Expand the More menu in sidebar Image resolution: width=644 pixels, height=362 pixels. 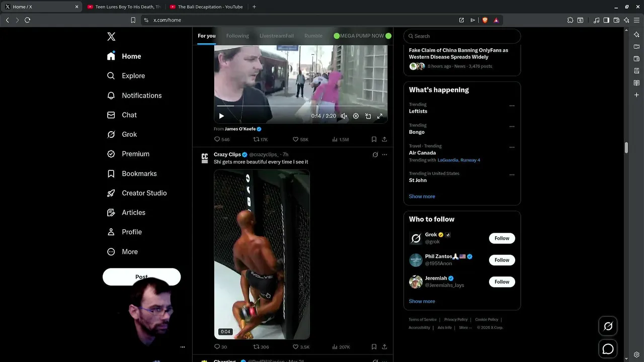(123, 251)
